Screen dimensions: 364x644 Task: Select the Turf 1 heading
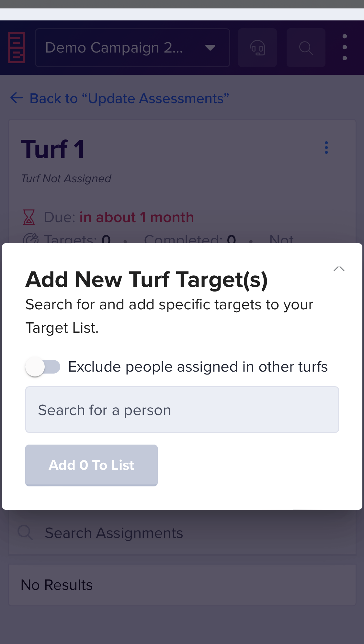pos(53,149)
